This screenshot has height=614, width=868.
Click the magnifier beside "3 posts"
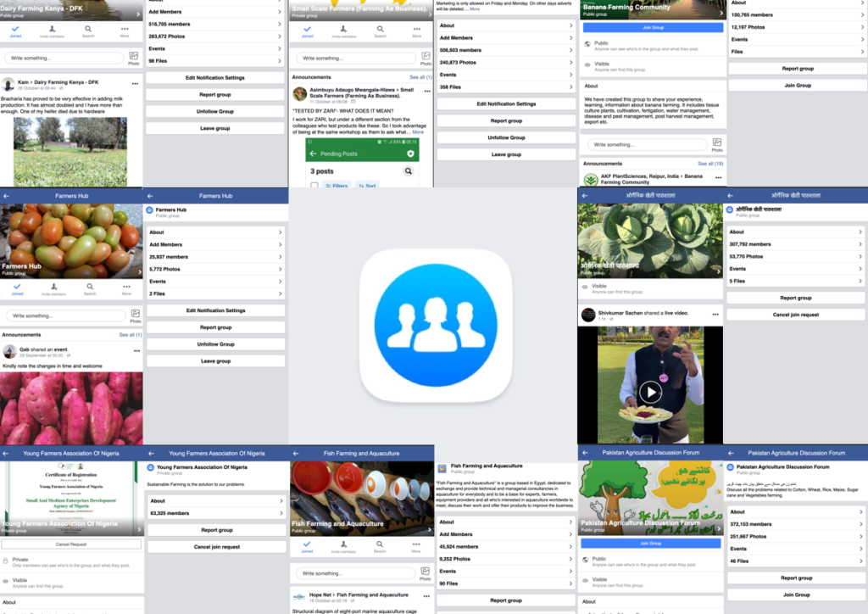tap(409, 171)
